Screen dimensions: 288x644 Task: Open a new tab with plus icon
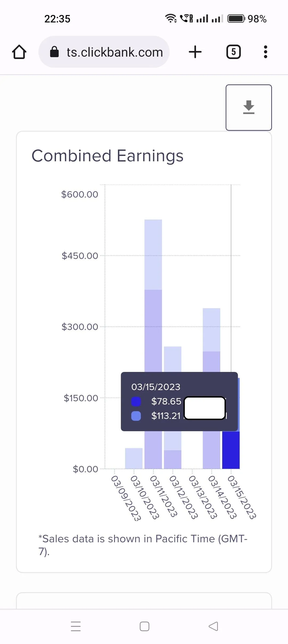195,52
